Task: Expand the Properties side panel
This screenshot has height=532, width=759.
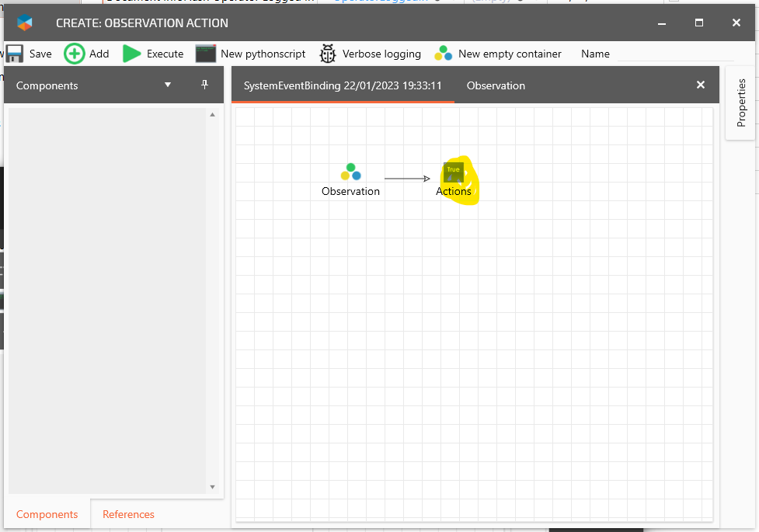Action: click(741, 103)
